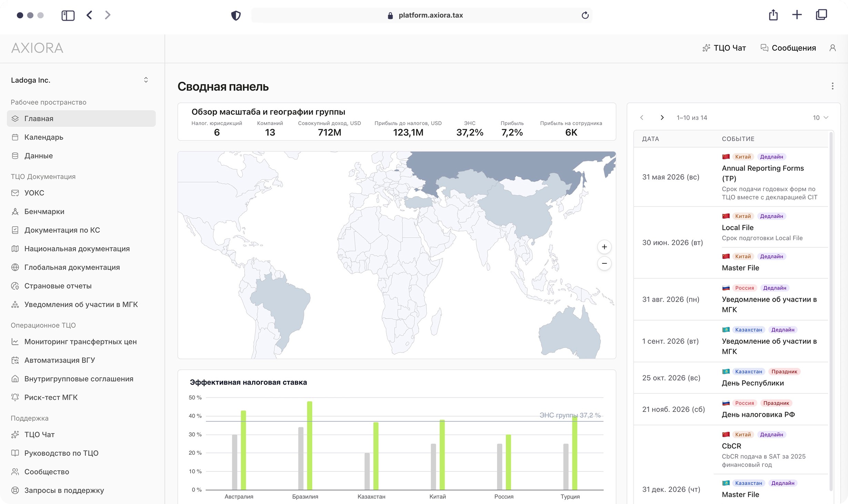The height and width of the screenshot is (504, 848).
Task: Open the Annual Reporting Forms (TP) event
Action: [763, 173]
